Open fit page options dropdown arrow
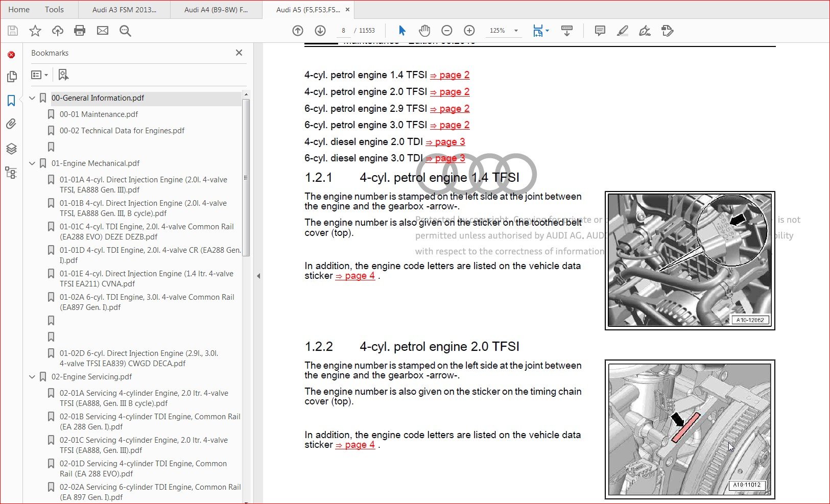The width and height of the screenshot is (830, 504). (547, 31)
